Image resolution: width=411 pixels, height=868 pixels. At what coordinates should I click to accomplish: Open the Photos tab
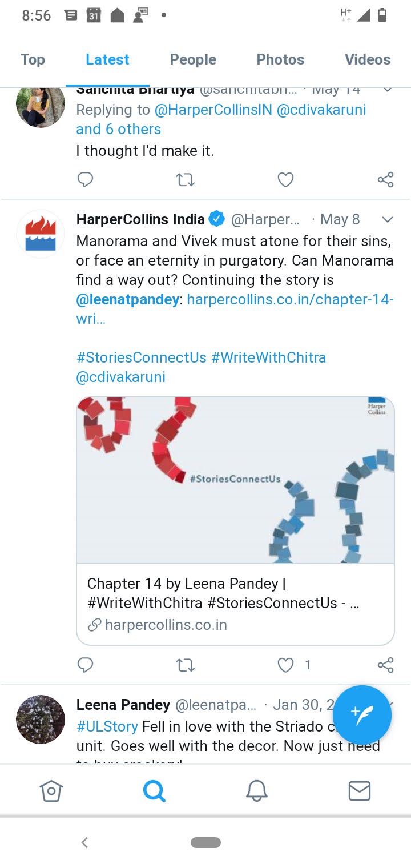pos(280,59)
